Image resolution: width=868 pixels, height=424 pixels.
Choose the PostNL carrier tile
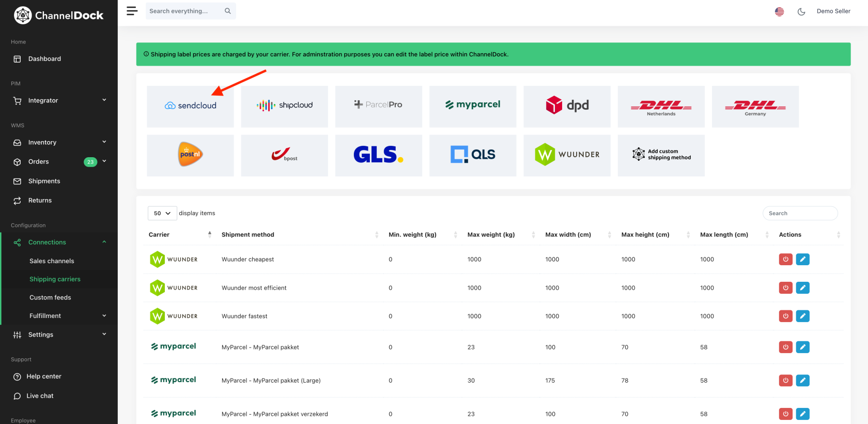tap(190, 155)
